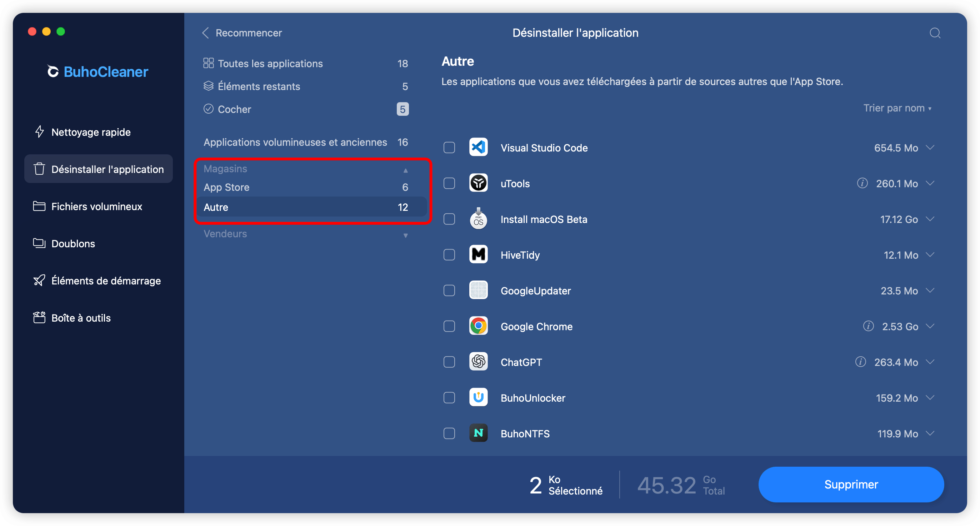
Task: Expand HiveTidy details chevron
Action: tap(930, 255)
